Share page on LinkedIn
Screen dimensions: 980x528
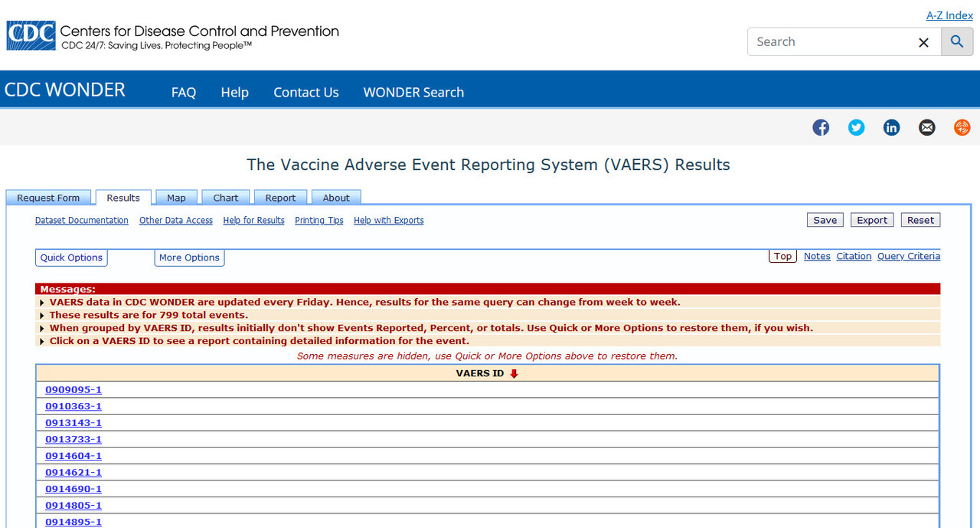point(891,128)
